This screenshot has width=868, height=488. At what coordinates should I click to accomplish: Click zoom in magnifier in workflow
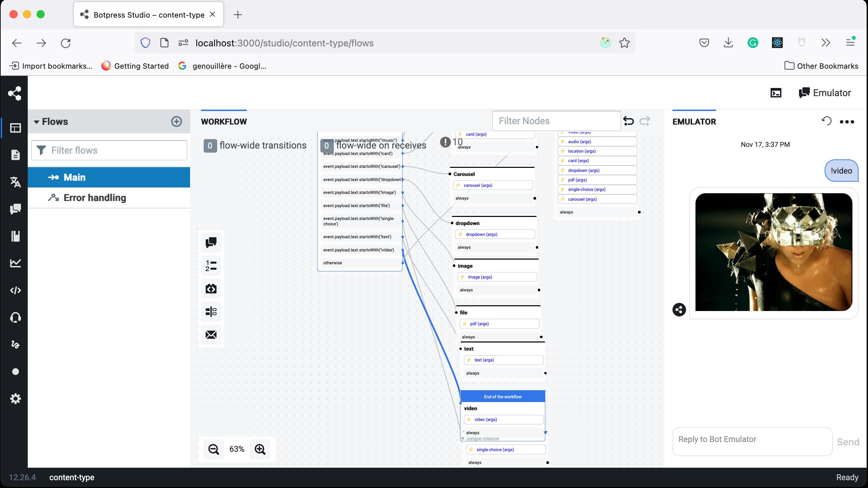tap(260, 449)
